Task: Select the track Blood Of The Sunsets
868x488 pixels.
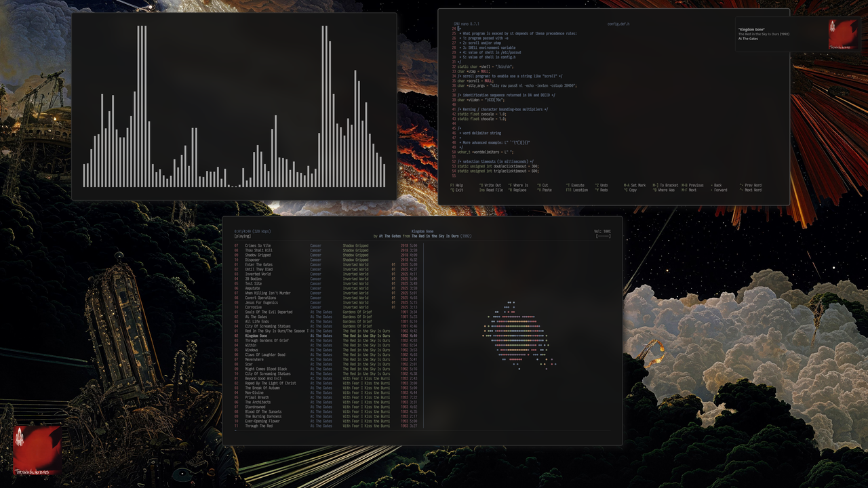Action: [325, 411]
